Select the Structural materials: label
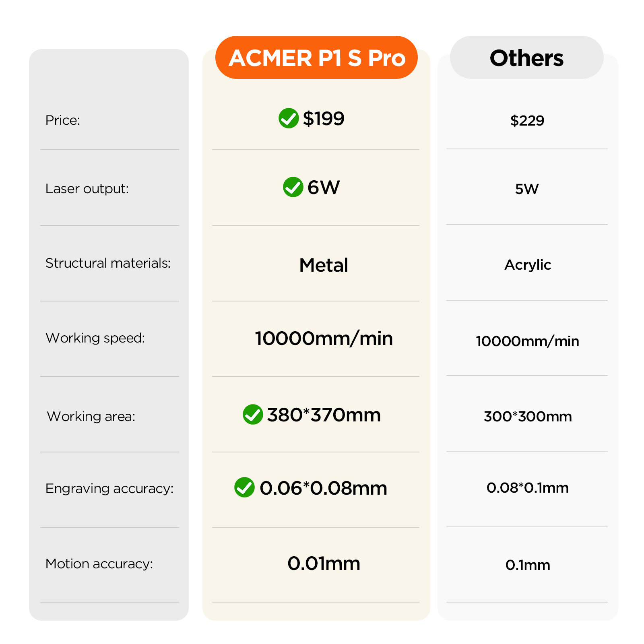Viewport: 644px width, 644px height. [x=108, y=263]
